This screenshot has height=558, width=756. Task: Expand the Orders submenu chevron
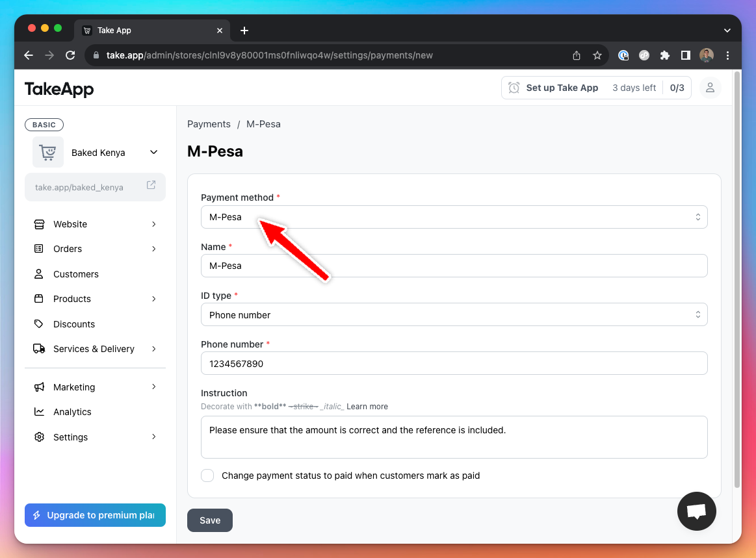coord(154,249)
